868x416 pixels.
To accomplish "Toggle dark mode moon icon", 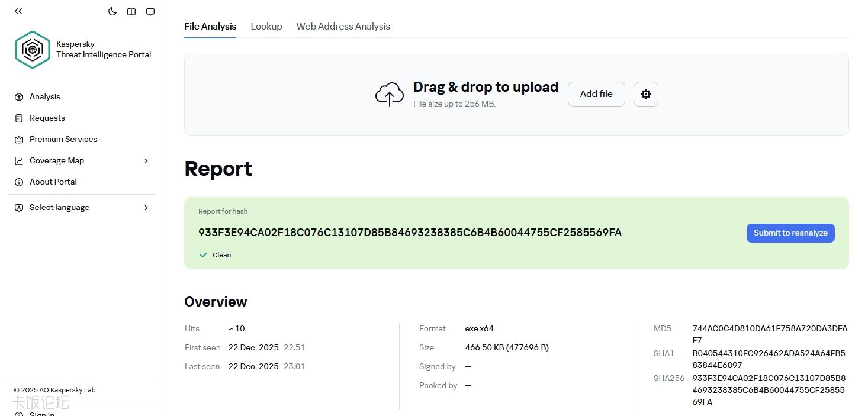I will click(x=112, y=12).
